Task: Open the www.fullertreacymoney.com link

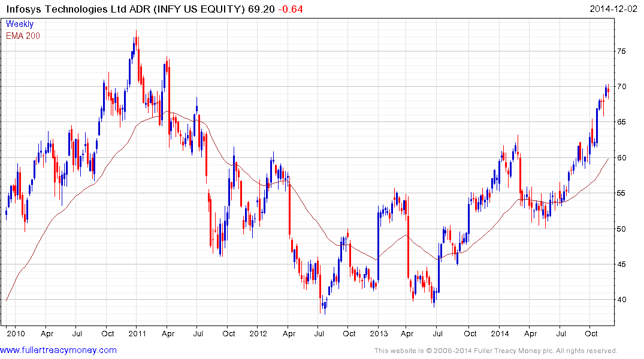Action: (x=58, y=350)
